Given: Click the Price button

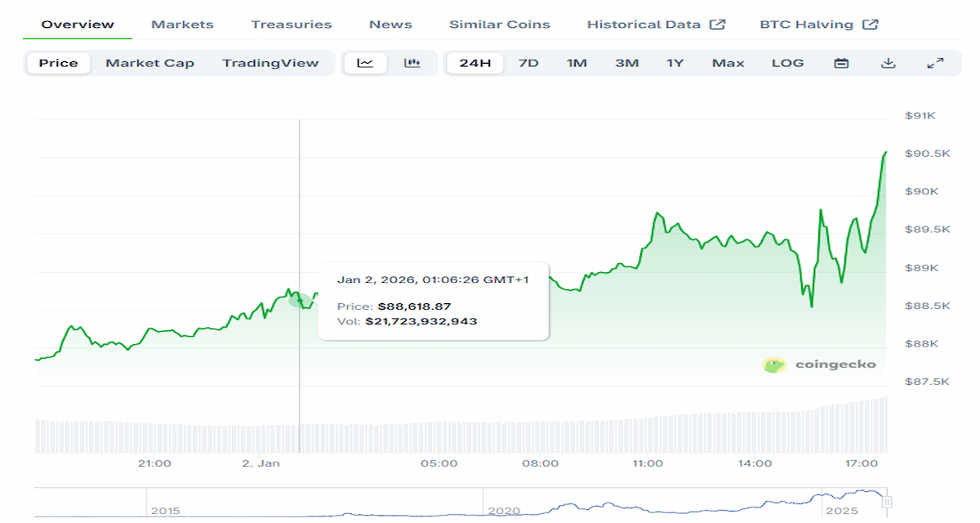Looking at the screenshot, I should point(58,62).
